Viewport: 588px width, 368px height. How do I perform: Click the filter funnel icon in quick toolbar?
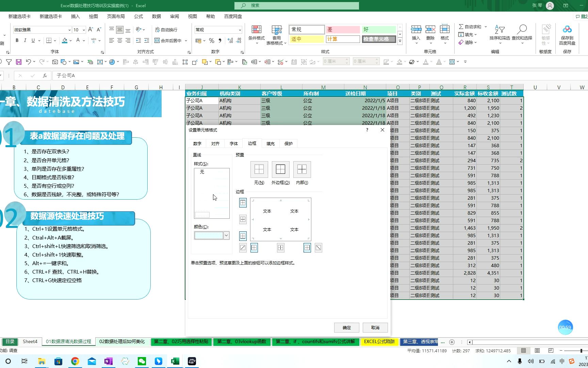(x=9, y=62)
